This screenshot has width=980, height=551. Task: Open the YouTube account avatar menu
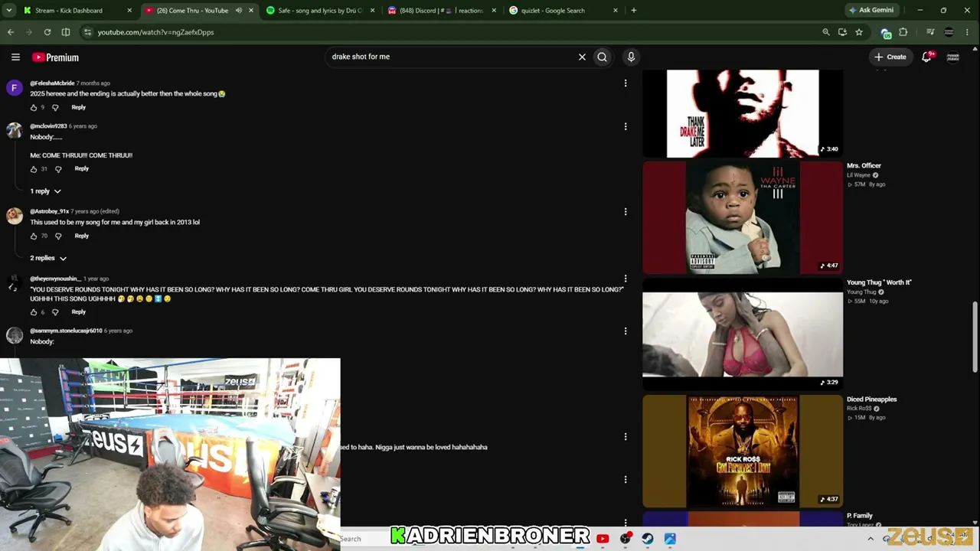[953, 57]
